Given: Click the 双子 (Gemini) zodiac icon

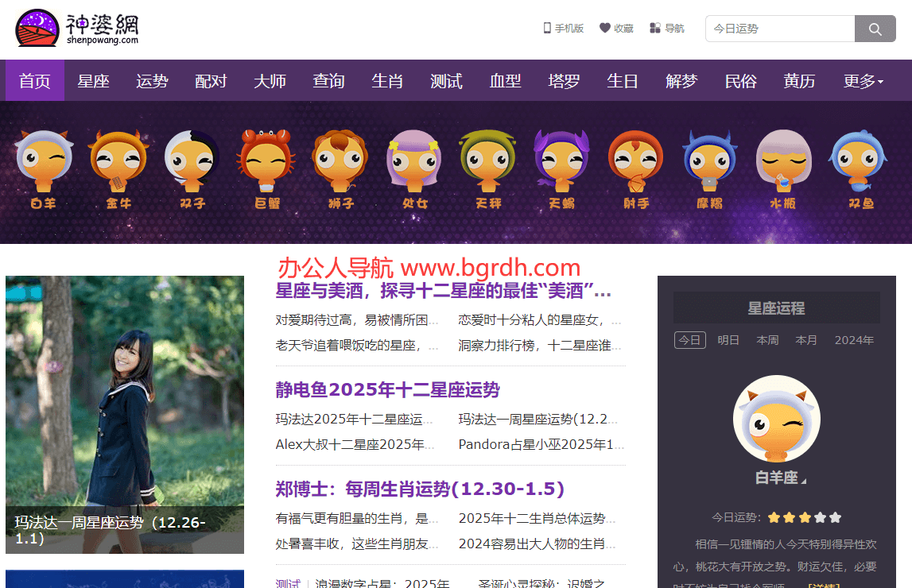Looking at the screenshot, I should [x=192, y=163].
